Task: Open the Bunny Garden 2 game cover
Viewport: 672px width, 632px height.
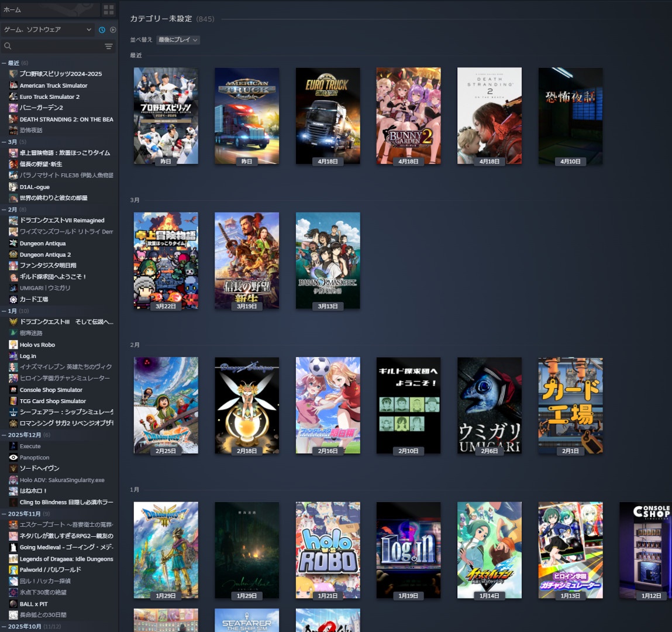Action: tap(408, 116)
